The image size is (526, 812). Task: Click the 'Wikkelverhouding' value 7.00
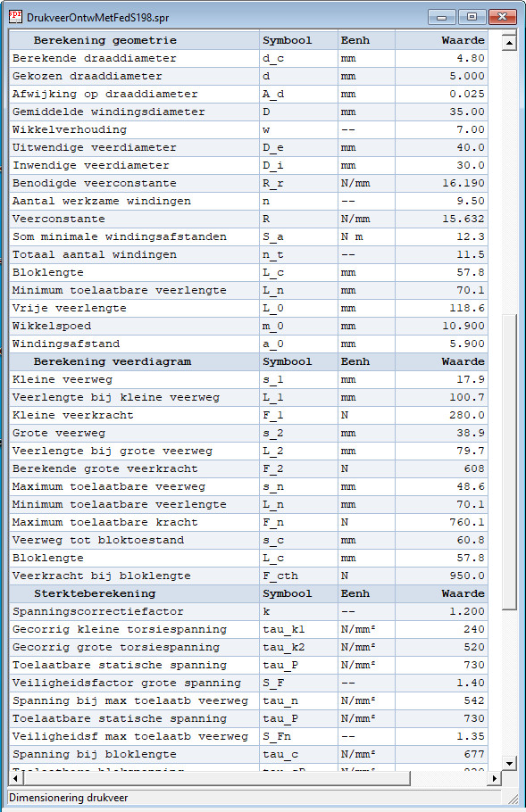pos(471,129)
